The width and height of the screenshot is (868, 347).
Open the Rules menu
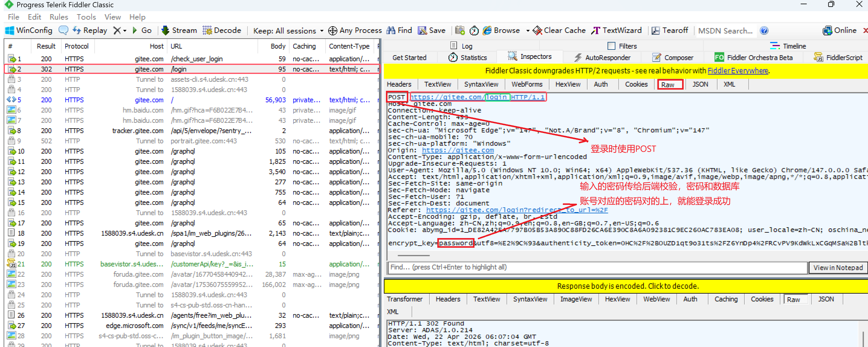(x=59, y=17)
